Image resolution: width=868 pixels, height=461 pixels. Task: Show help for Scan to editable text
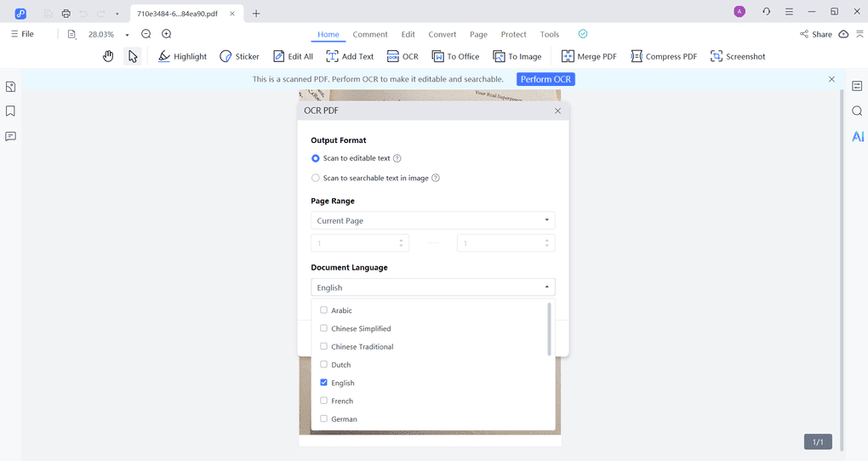coord(397,158)
